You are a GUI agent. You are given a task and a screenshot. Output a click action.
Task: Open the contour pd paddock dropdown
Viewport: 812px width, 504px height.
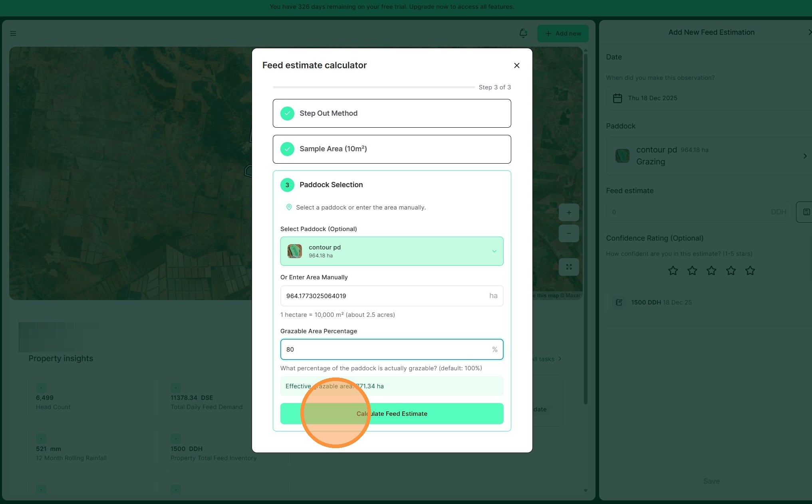391,251
